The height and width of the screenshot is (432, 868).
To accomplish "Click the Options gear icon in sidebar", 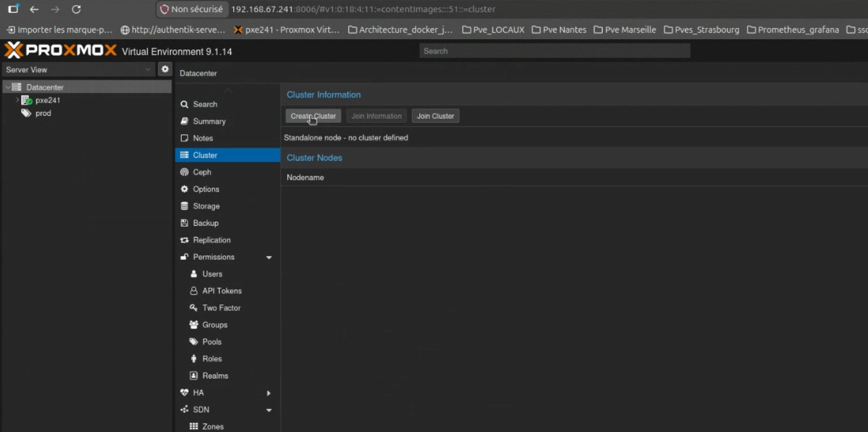I will 184,189.
